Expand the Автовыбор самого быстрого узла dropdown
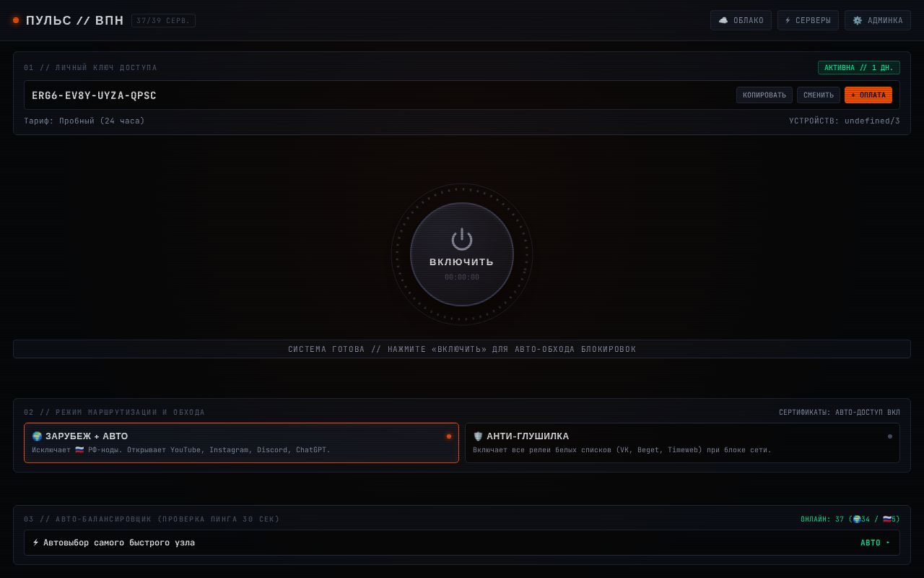This screenshot has width=924, height=578. pos(462,543)
